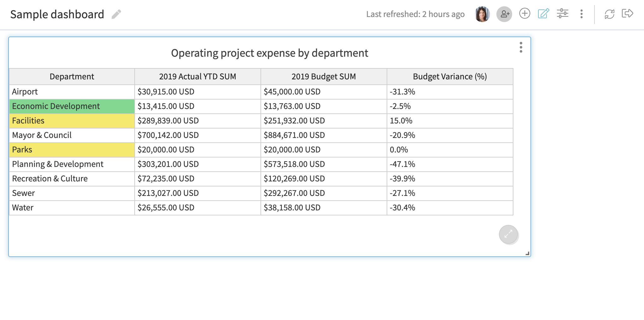
Task: Open the edit dashboard icon
Action: pyautogui.click(x=543, y=14)
